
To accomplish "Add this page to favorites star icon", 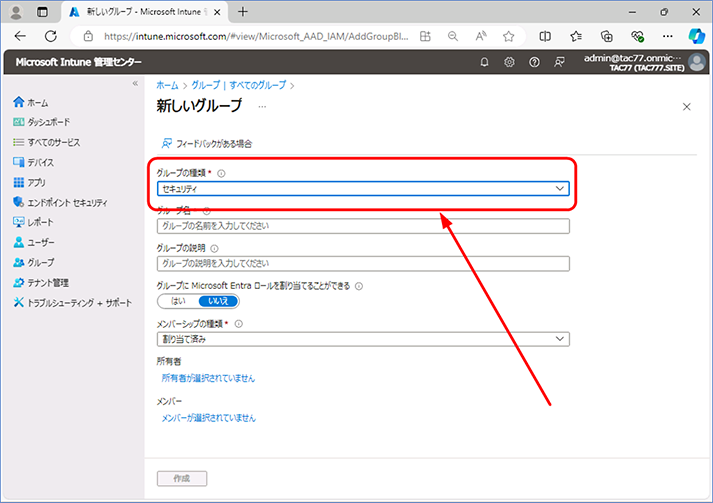I will (x=508, y=36).
